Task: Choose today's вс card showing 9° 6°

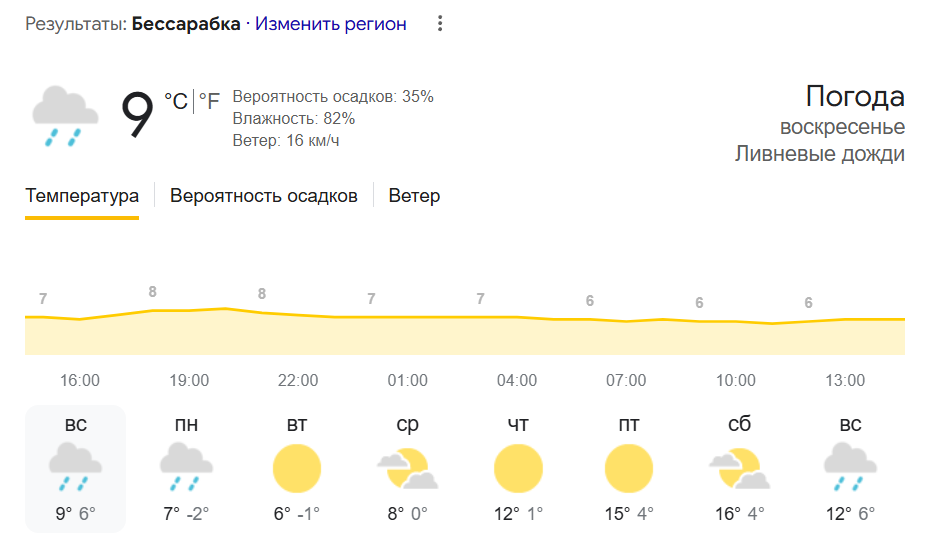Action: click(75, 469)
